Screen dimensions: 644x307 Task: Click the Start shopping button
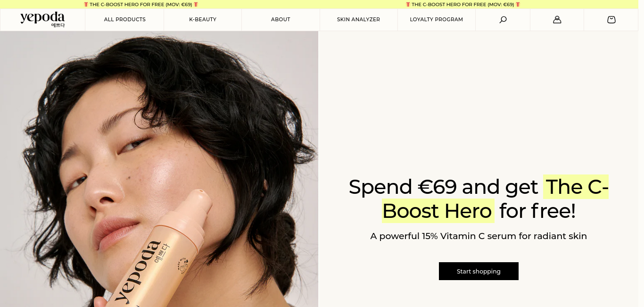coord(479,271)
